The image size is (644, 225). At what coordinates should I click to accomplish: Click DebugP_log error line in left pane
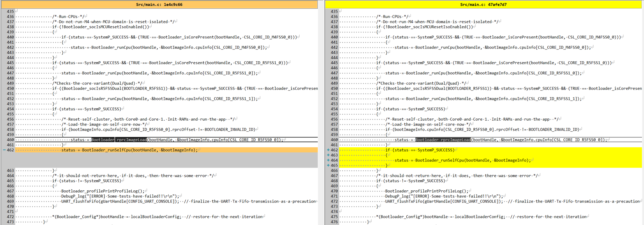120,196
